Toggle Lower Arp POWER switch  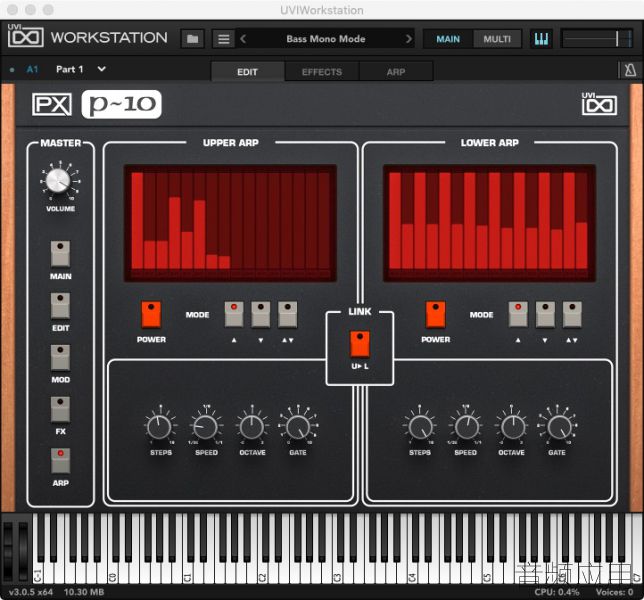pos(436,315)
